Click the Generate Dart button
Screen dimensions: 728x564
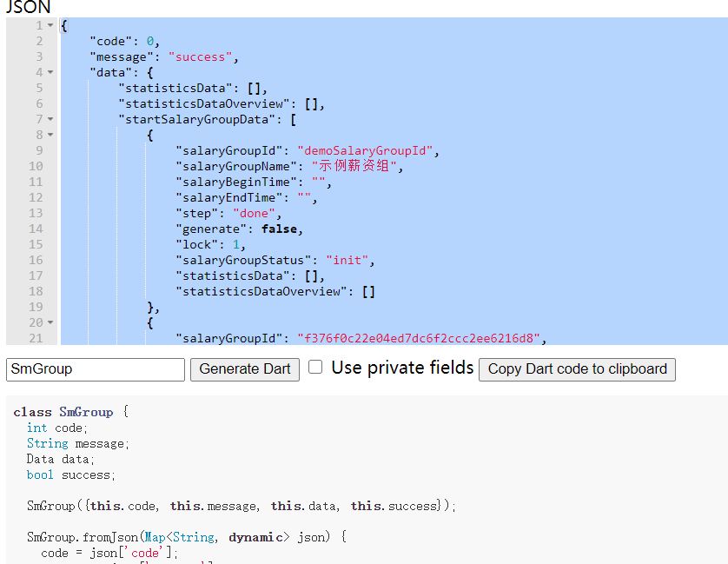(245, 369)
